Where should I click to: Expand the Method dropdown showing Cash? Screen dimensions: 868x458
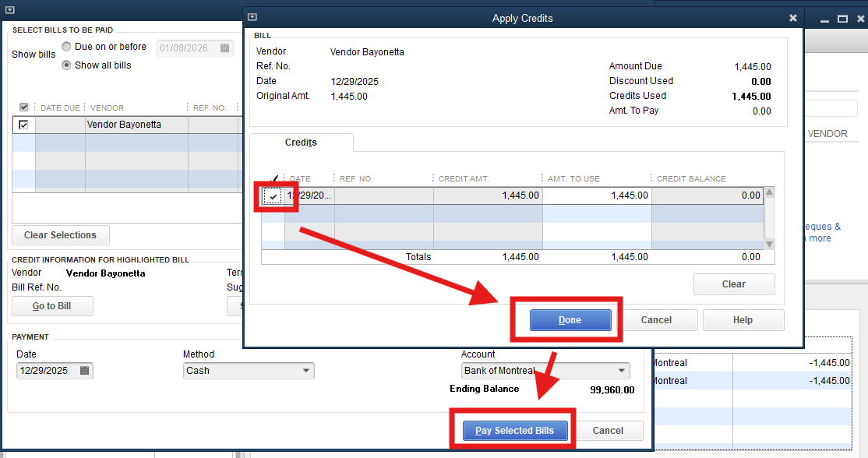pyautogui.click(x=307, y=371)
